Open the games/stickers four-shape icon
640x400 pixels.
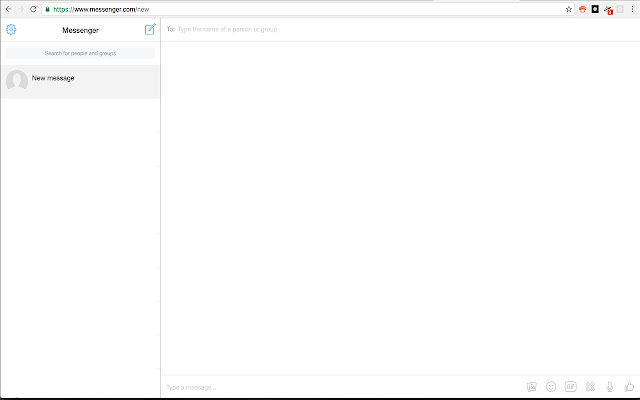[x=590, y=387]
